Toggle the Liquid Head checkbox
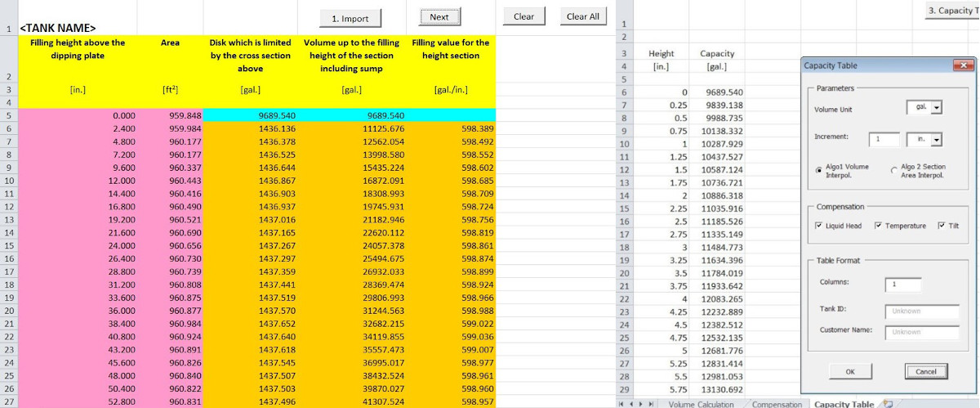 (x=819, y=226)
